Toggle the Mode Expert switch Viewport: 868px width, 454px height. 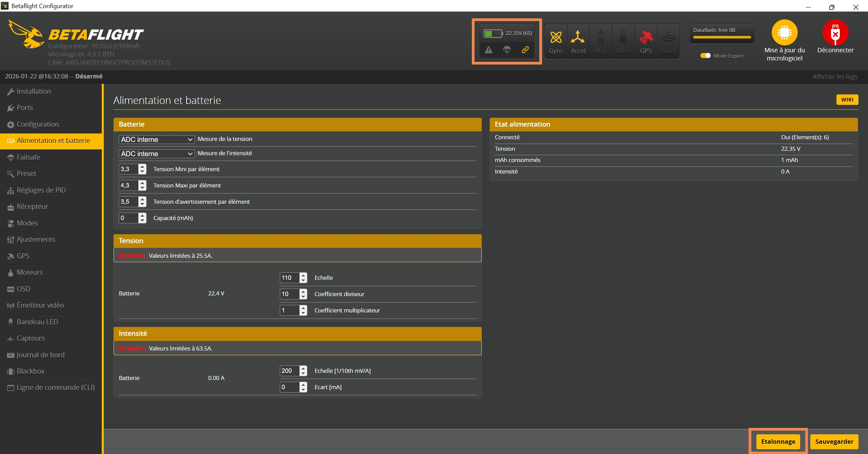(705, 56)
